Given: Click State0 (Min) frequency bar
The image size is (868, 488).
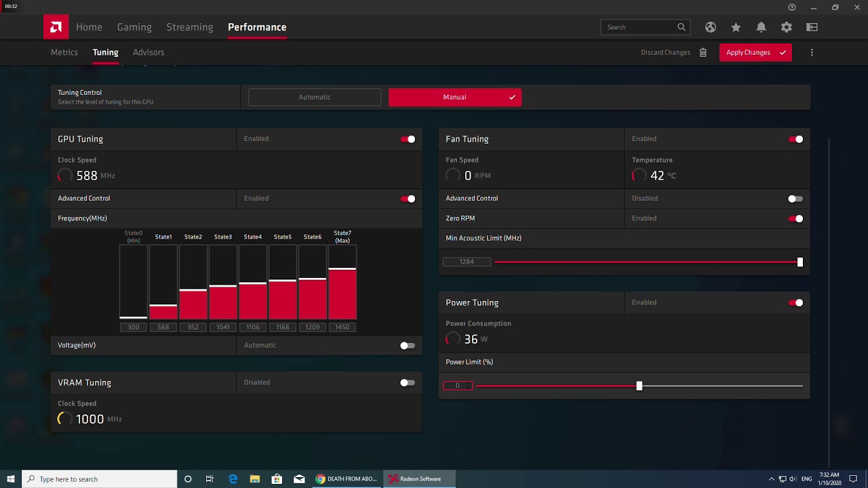Looking at the screenshot, I should tap(134, 282).
